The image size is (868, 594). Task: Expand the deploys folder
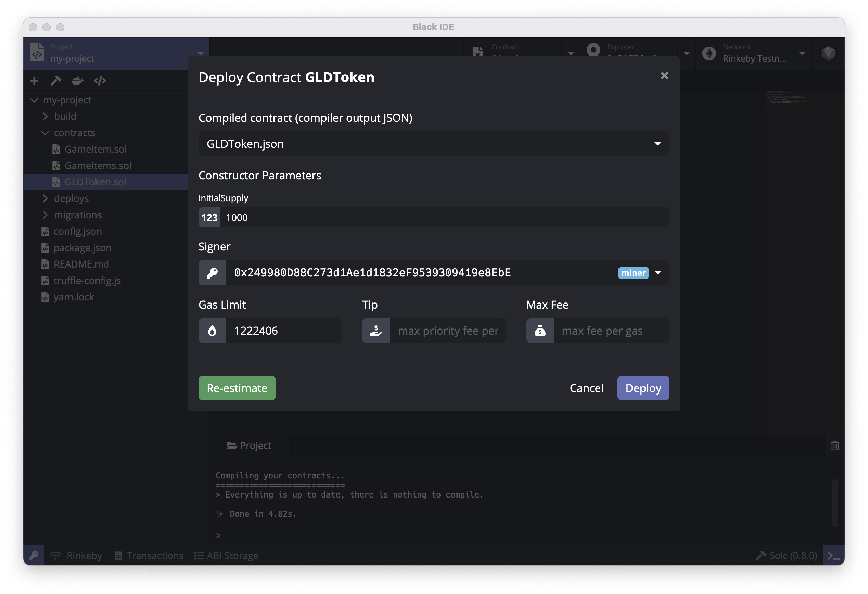click(x=71, y=198)
